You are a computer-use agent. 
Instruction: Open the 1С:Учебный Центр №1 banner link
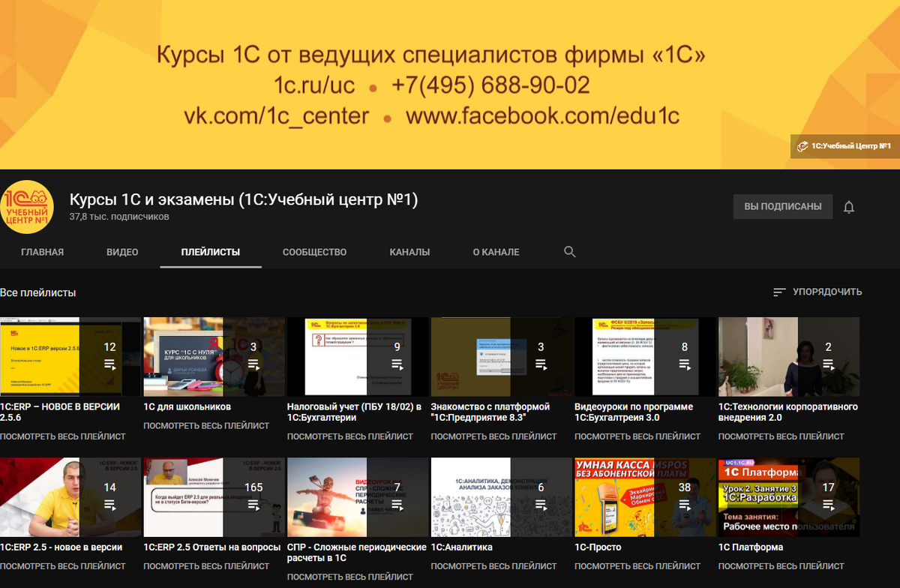tap(844, 146)
